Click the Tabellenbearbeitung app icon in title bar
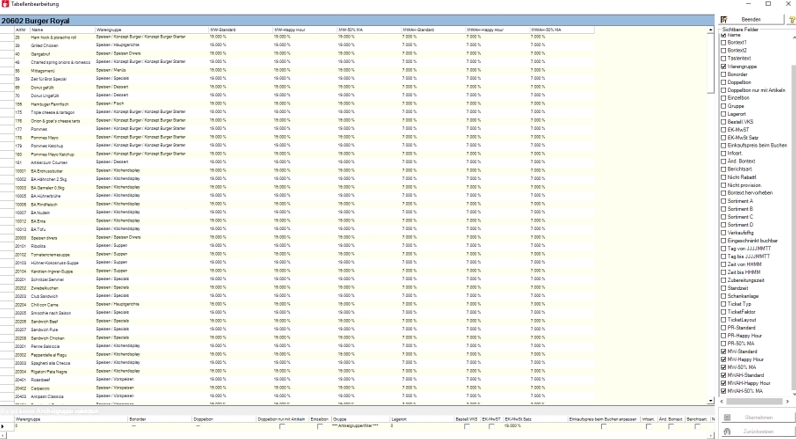This screenshot has width=796, height=439. pyautogui.click(x=6, y=5)
